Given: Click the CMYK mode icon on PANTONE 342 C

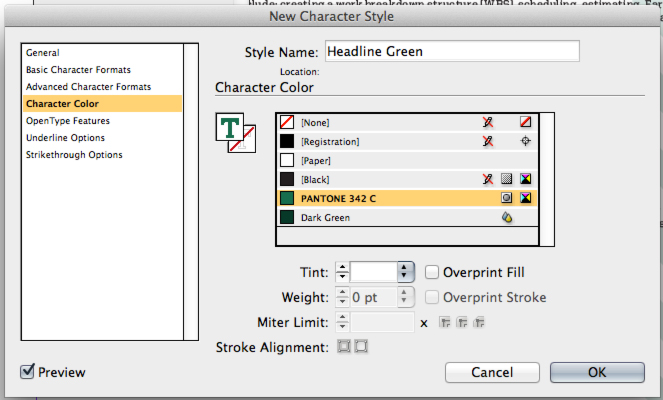Looking at the screenshot, I should pos(526,198).
